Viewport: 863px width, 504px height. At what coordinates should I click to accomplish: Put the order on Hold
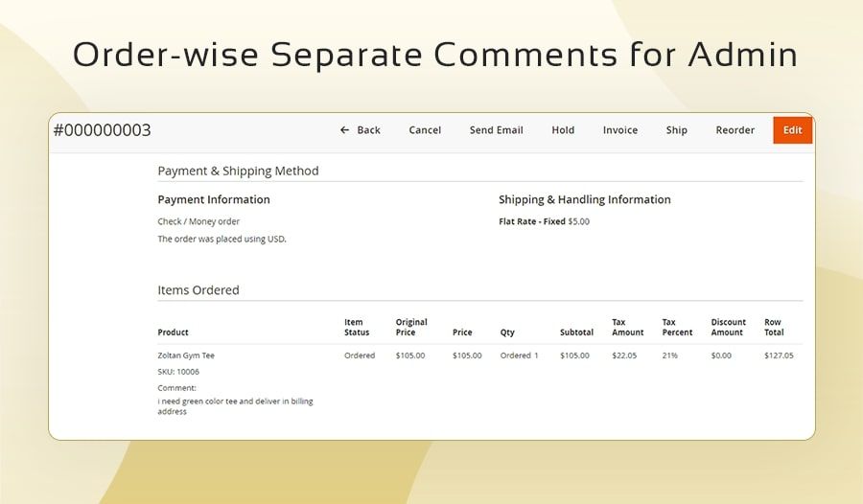point(563,130)
